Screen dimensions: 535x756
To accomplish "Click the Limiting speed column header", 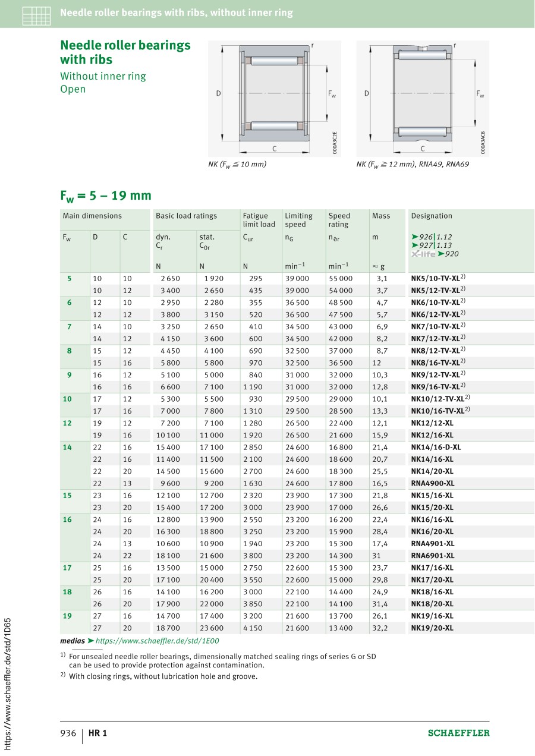I will [298, 220].
